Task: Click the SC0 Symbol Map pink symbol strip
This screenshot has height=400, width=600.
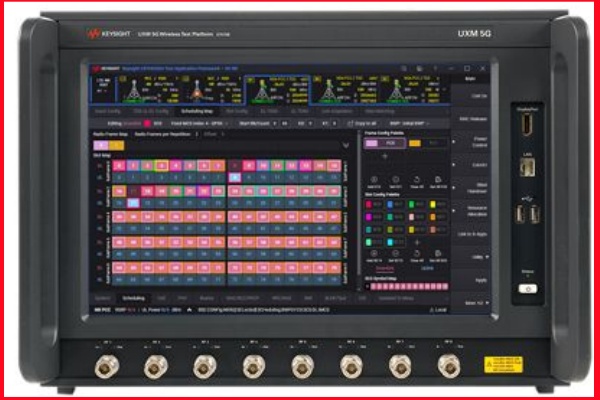Action: tap(409, 286)
